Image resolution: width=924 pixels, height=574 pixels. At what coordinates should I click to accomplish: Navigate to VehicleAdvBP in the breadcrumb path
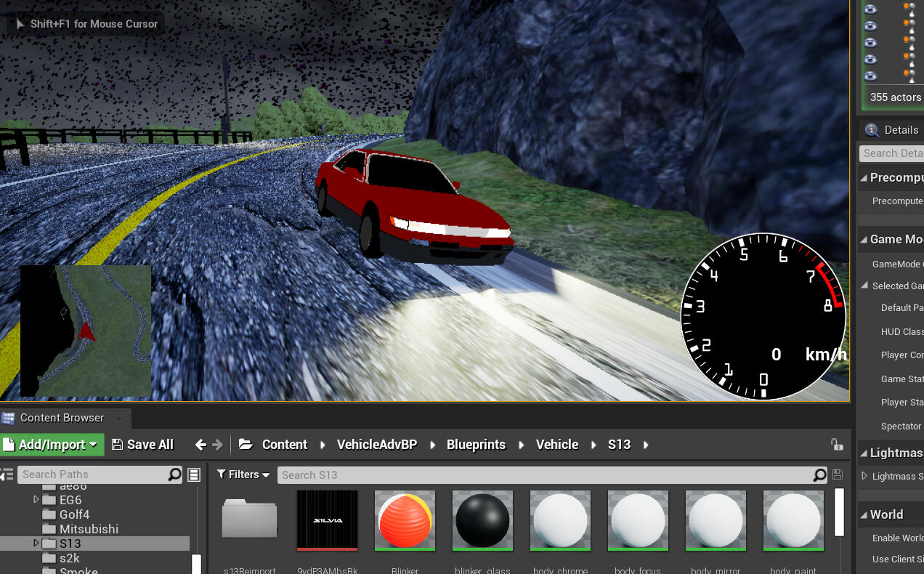point(377,445)
